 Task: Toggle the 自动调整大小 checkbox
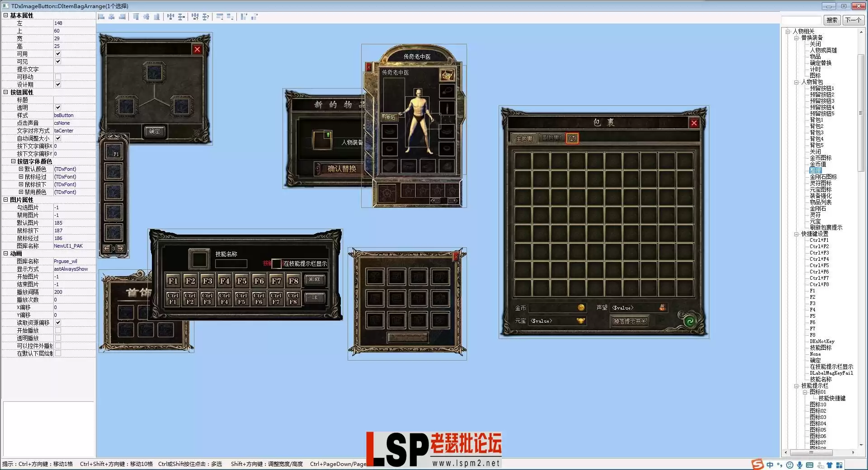pos(58,138)
